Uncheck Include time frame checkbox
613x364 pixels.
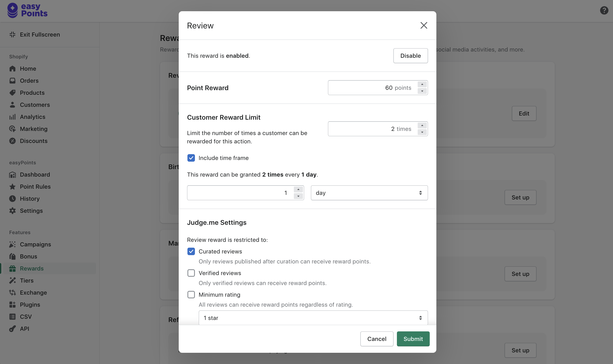pyautogui.click(x=191, y=158)
